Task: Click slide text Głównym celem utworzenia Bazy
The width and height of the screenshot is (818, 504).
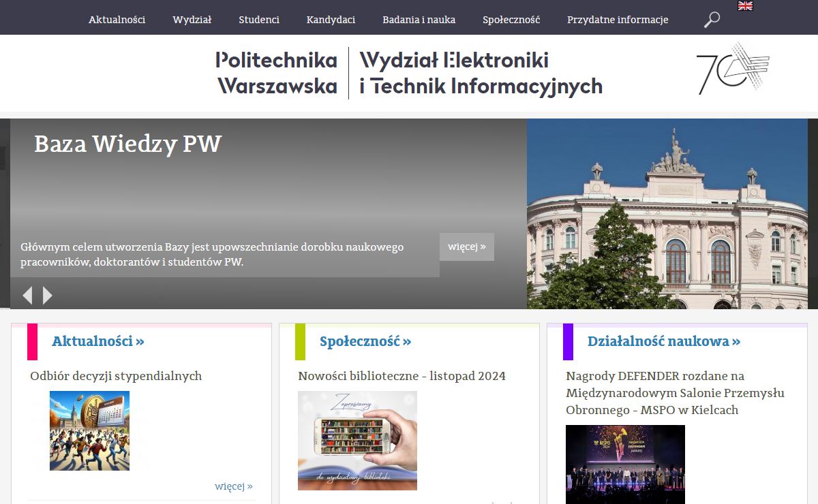Action: point(212,254)
